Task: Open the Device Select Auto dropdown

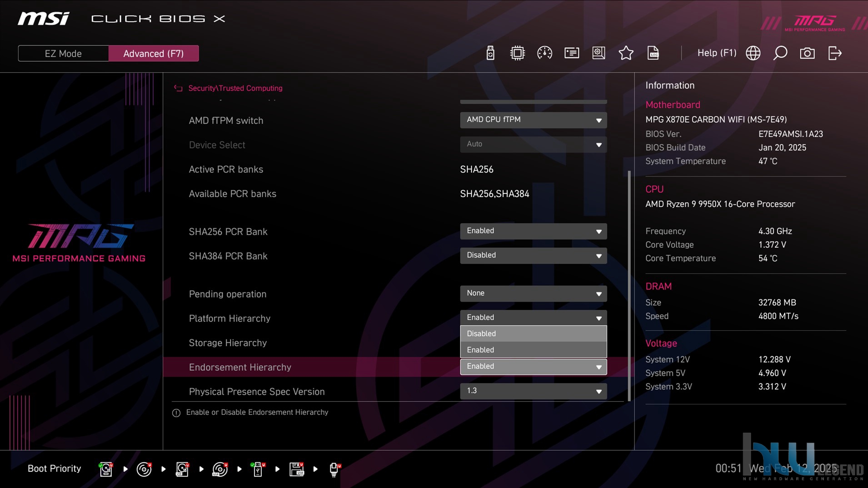Action: click(x=533, y=144)
